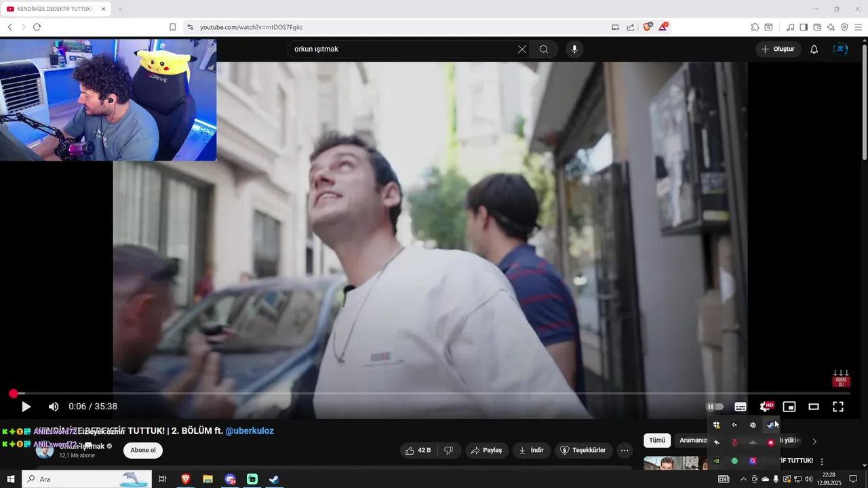Enter fullscreen mode
This screenshot has width=868, height=488.
pyautogui.click(x=838, y=407)
